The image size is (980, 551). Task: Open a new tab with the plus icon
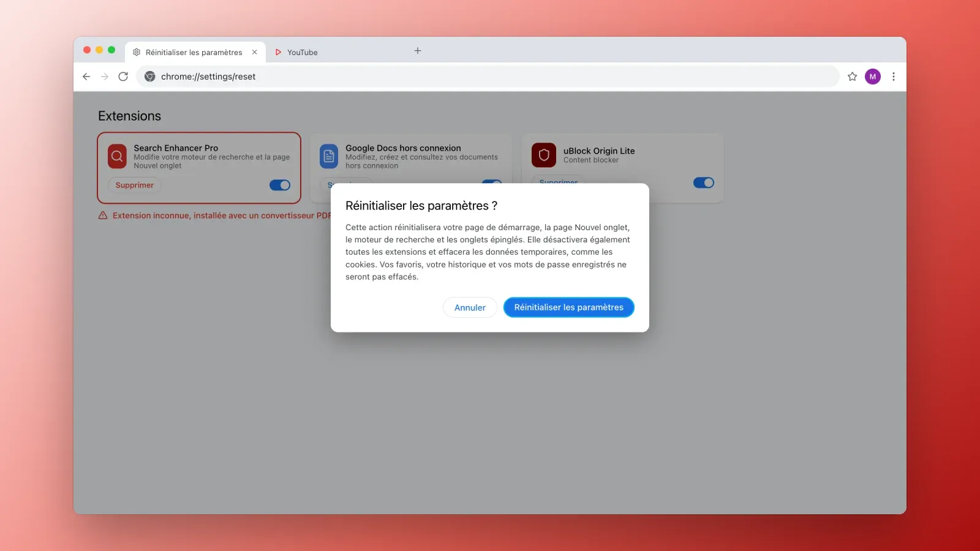tap(418, 51)
